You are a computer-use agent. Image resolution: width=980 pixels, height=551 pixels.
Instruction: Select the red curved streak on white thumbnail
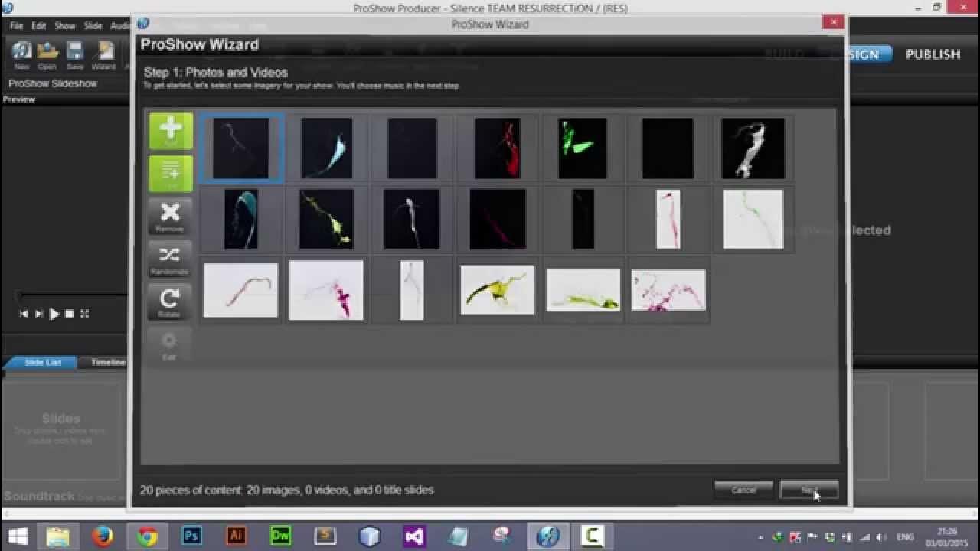240,290
